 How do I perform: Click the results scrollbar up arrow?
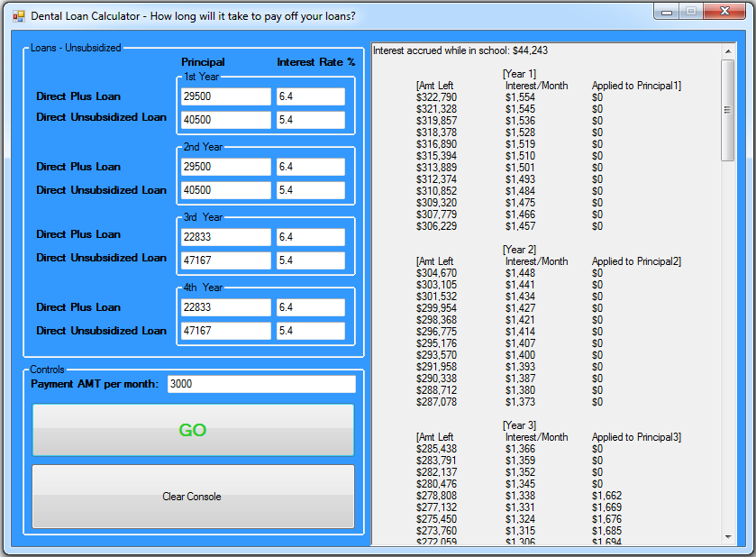(728, 51)
